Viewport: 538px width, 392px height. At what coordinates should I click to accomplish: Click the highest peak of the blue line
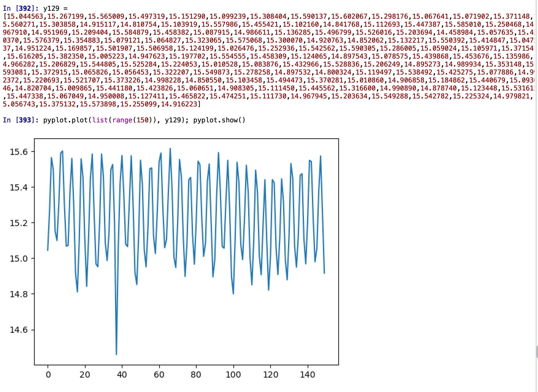170,149
